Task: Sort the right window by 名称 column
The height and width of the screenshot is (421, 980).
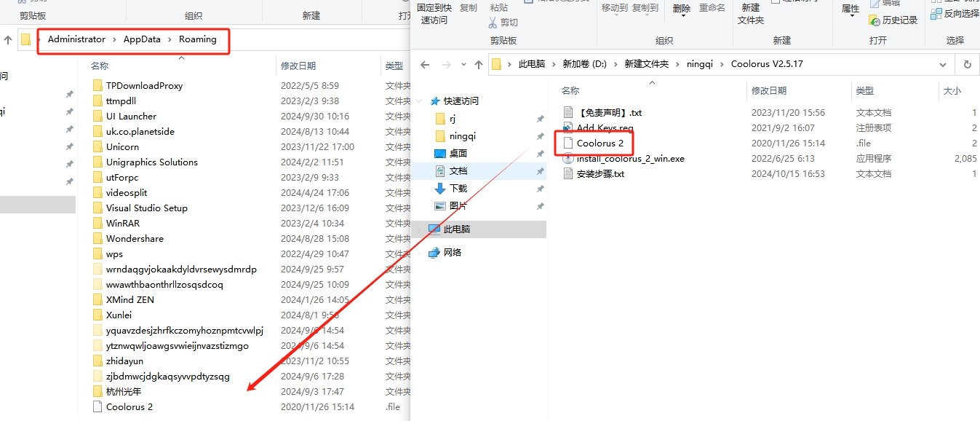Action: pos(570,91)
